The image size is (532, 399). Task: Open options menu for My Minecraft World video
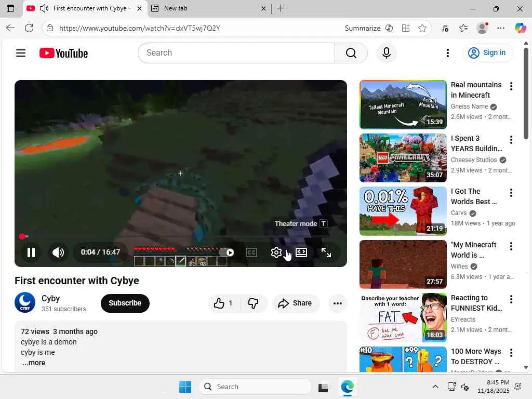[x=511, y=246]
